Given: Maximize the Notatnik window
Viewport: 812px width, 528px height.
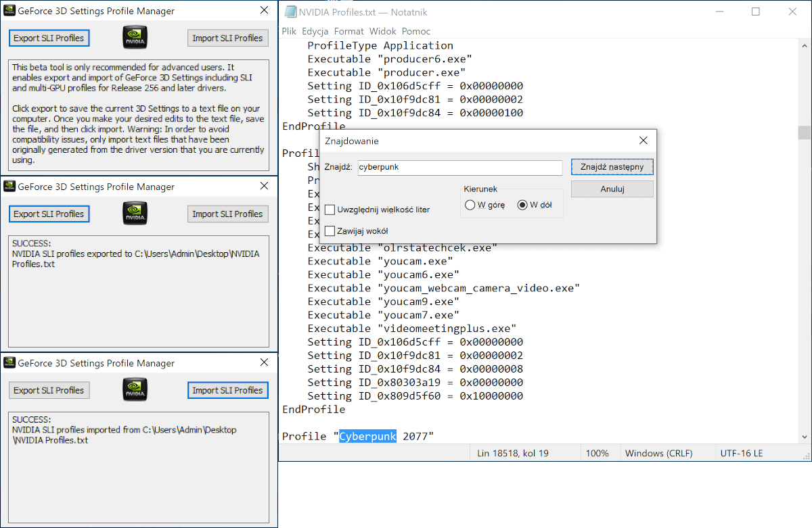Looking at the screenshot, I should click(x=756, y=11).
